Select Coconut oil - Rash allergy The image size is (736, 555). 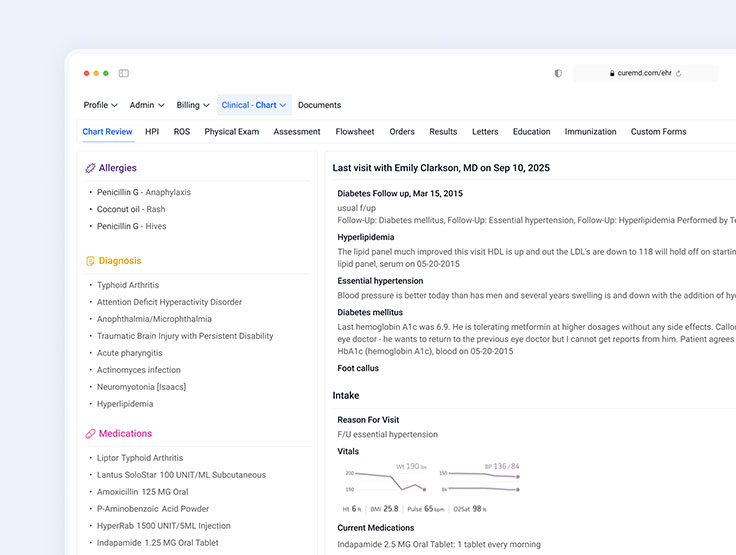[x=131, y=209]
